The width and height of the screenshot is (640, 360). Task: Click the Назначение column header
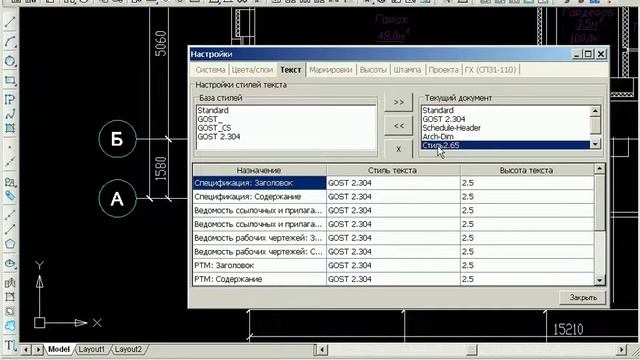point(259,170)
